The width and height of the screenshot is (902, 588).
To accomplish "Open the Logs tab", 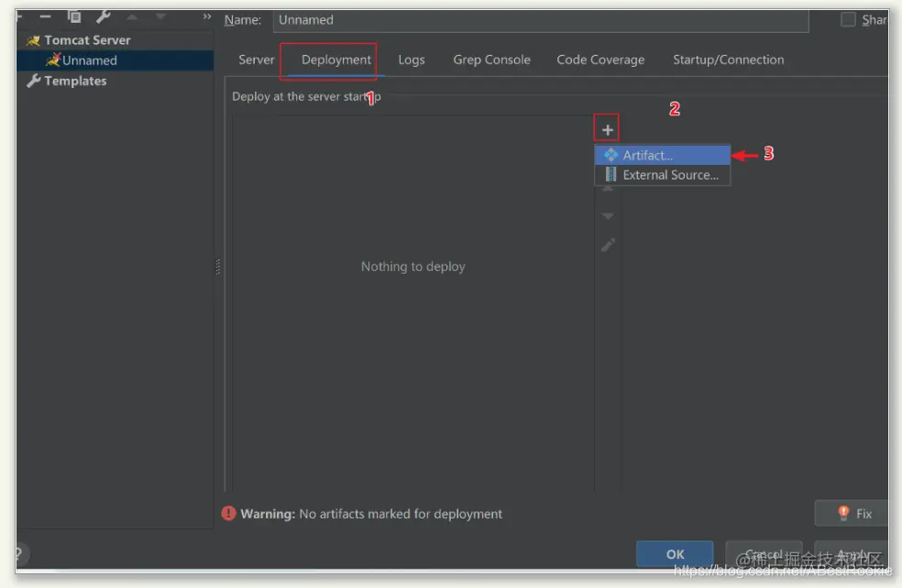I will [x=412, y=60].
